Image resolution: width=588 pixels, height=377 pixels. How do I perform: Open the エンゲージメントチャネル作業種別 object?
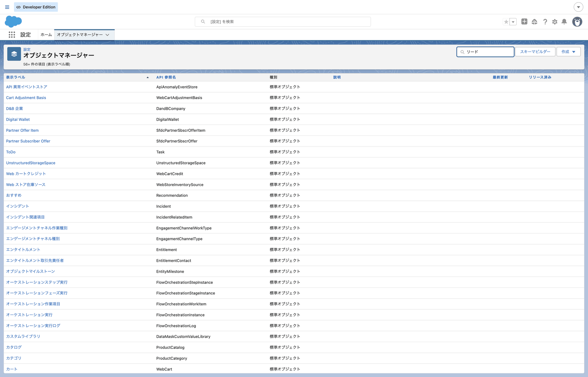pyautogui.click(x=37, y=228)
